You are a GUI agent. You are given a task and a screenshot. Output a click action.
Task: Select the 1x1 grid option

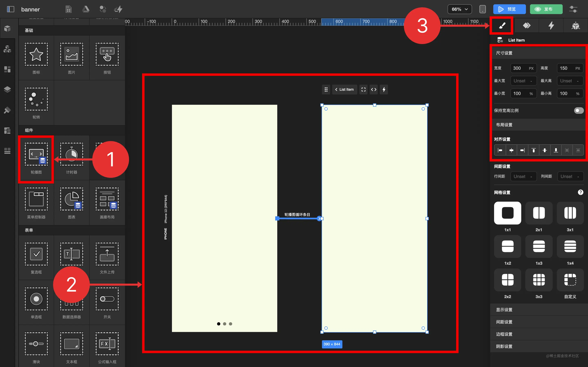pyautogui.click(x=507, y=213)
